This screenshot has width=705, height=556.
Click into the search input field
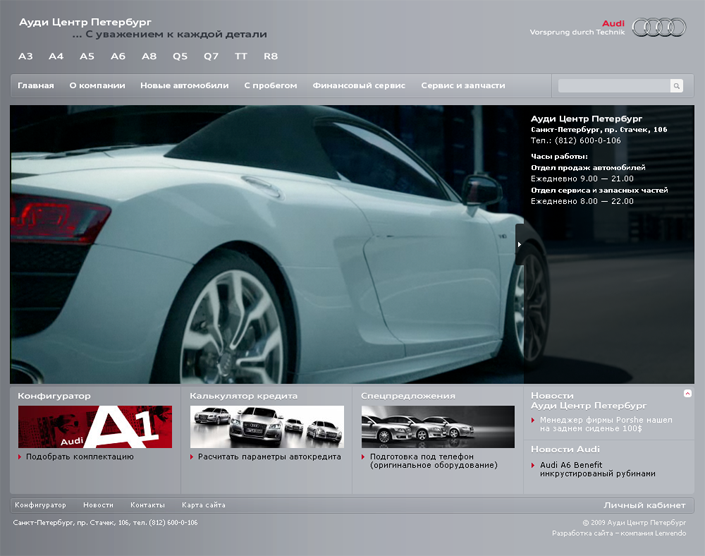click(614, 86)
